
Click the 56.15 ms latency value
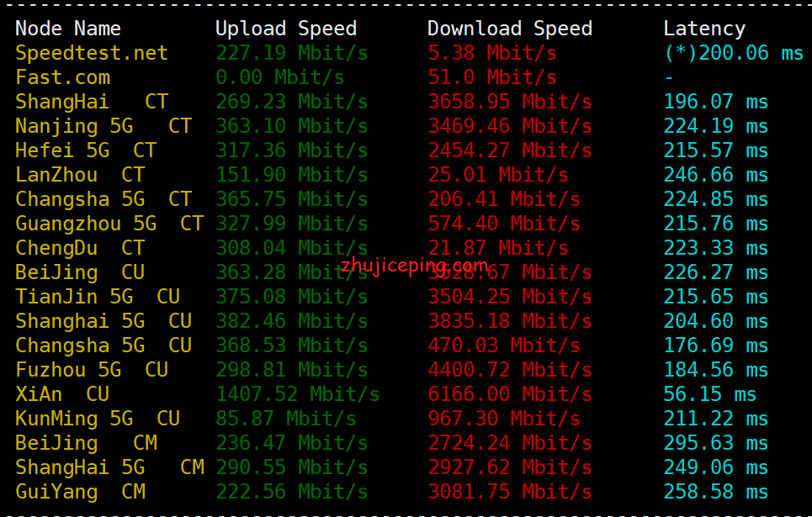click(709, 394)
